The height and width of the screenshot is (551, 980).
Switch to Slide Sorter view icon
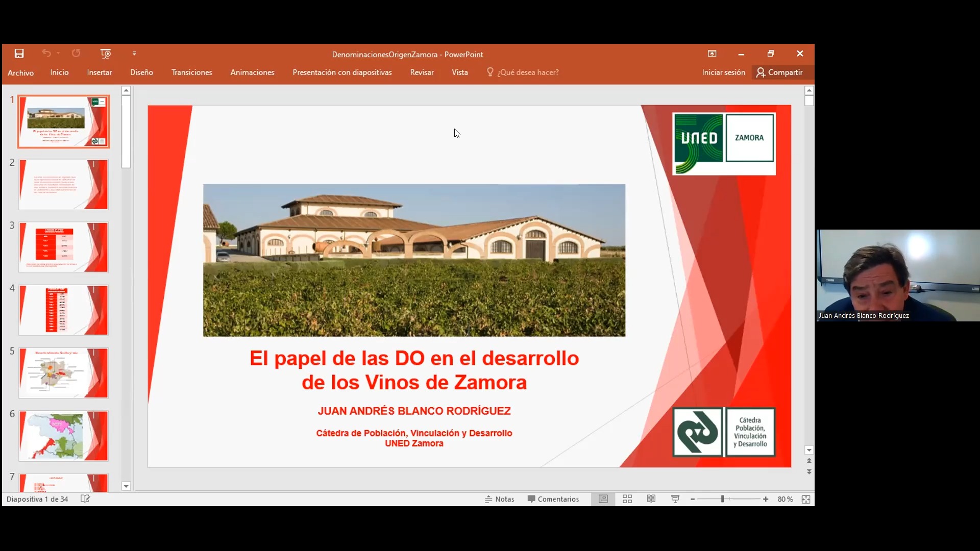pyautogui.click(x=627, y=499)
